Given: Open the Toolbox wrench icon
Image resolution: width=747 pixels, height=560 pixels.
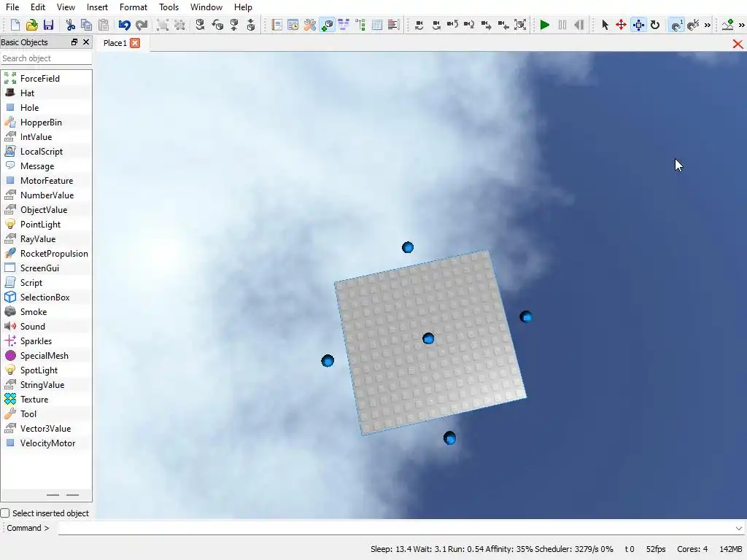Looking at the screenshot, I should coord(309,25).
